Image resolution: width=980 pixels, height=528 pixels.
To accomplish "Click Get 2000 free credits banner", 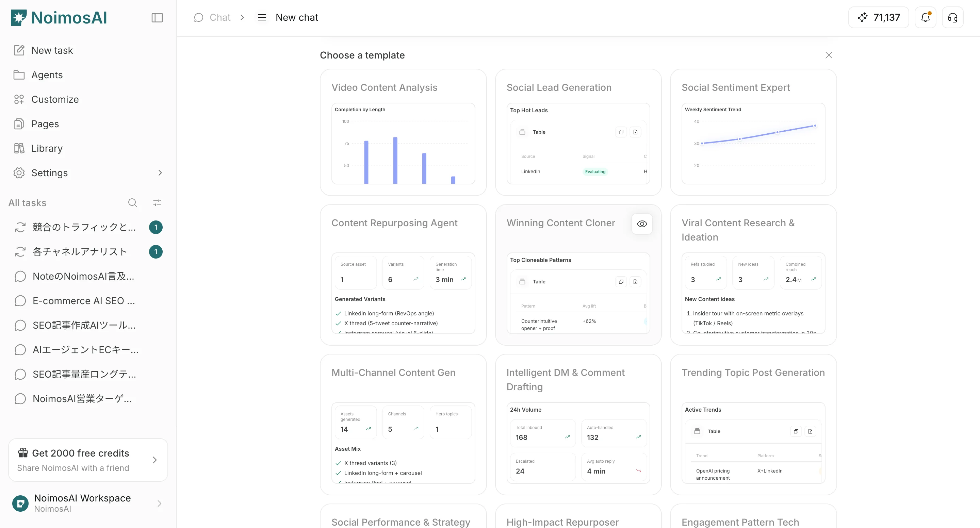I will (88, 460).
